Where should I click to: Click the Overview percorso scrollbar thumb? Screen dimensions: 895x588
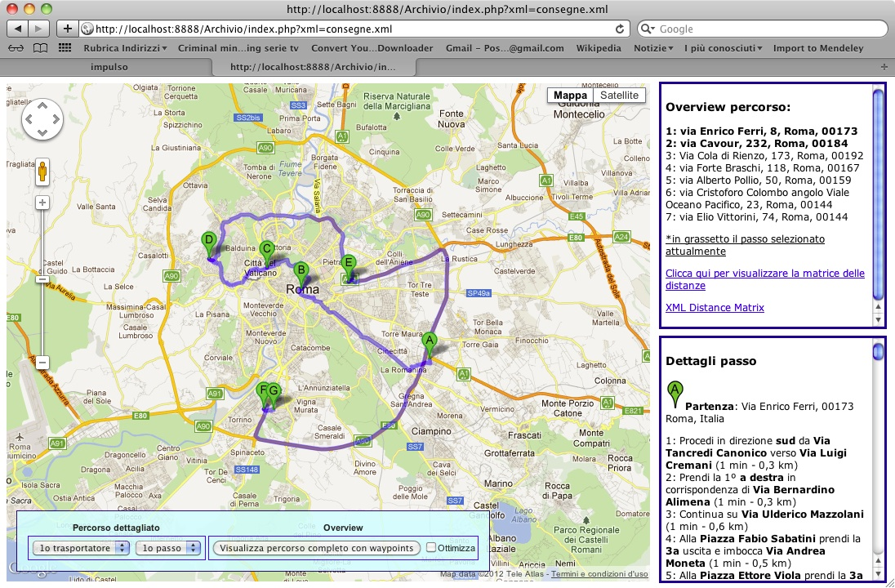[879, 194]
